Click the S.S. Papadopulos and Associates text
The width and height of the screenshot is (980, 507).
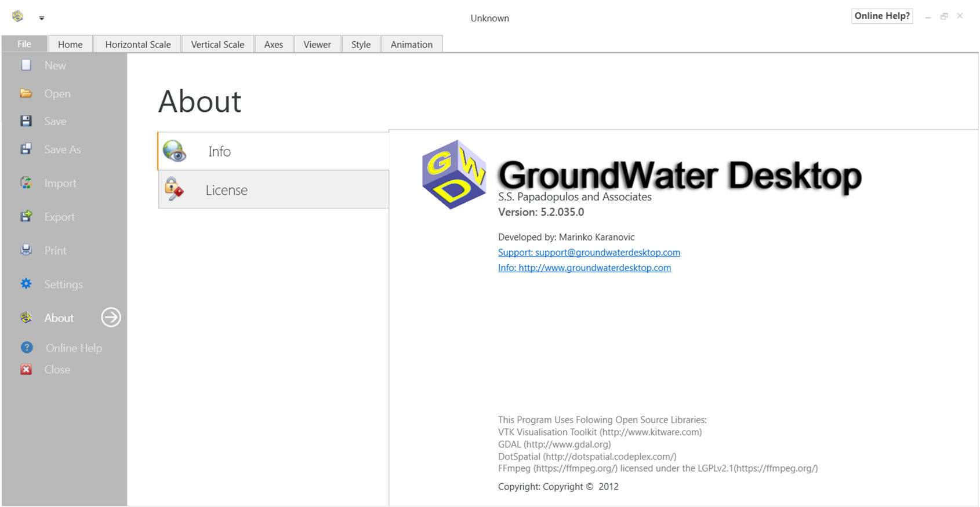575,197
